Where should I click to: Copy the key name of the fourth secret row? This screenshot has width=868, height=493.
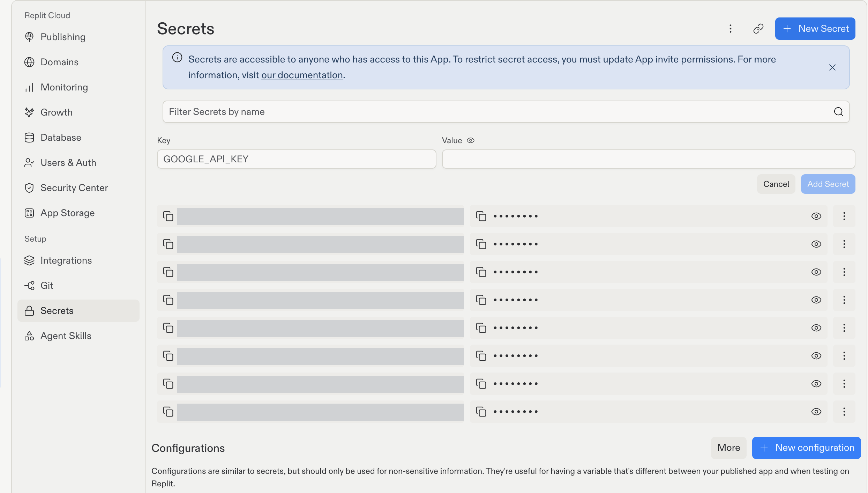[x=168, y=300]
